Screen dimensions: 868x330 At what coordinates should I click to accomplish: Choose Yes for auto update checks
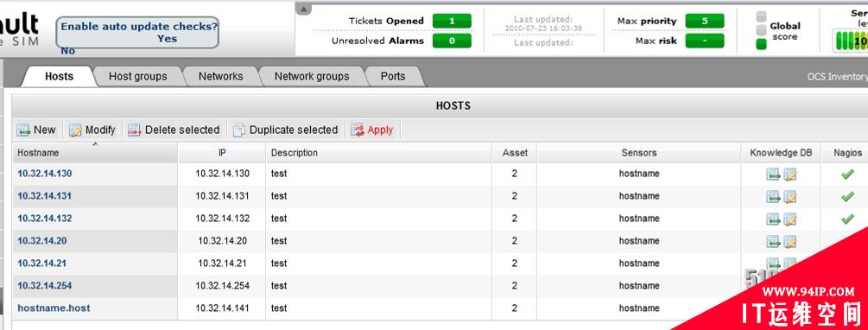pos(167,39)
